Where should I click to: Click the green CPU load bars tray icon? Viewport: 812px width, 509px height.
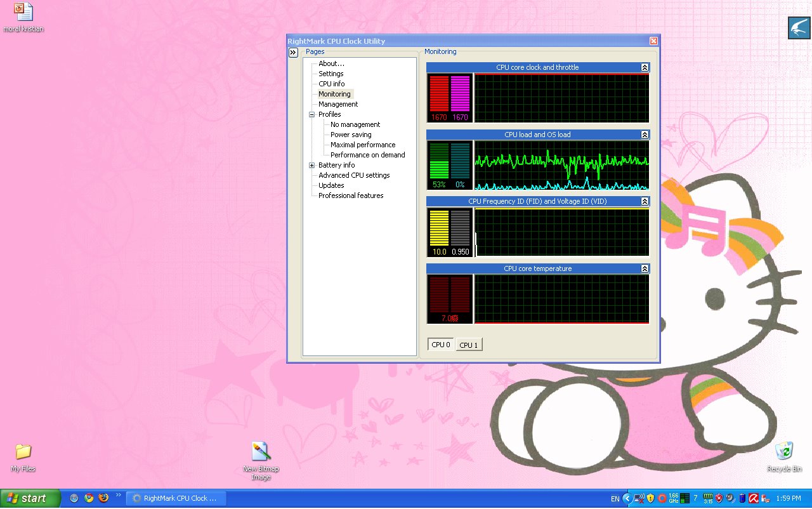pos(684,498)
